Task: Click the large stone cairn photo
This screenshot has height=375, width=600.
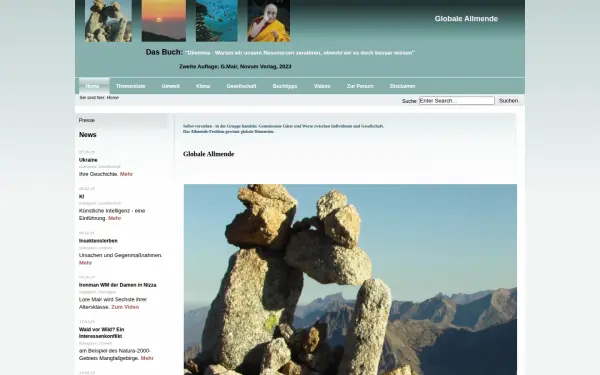Action: coord(350,279)
